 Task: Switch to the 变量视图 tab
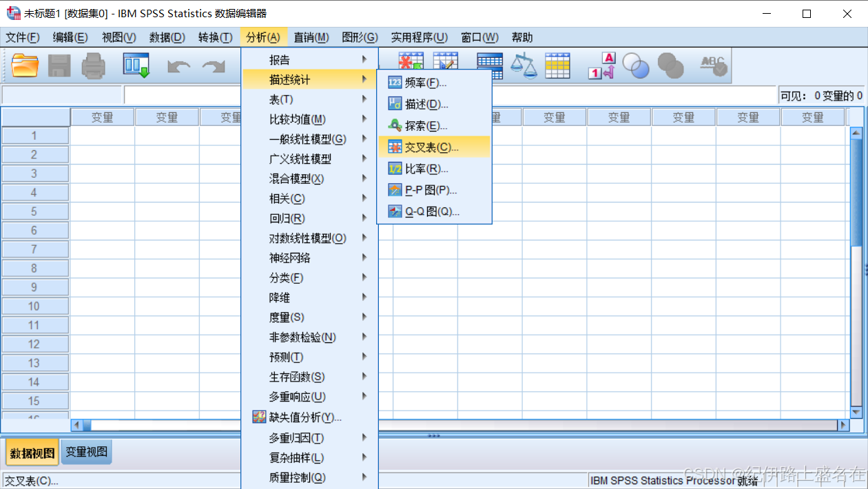[x=87, y=452]
